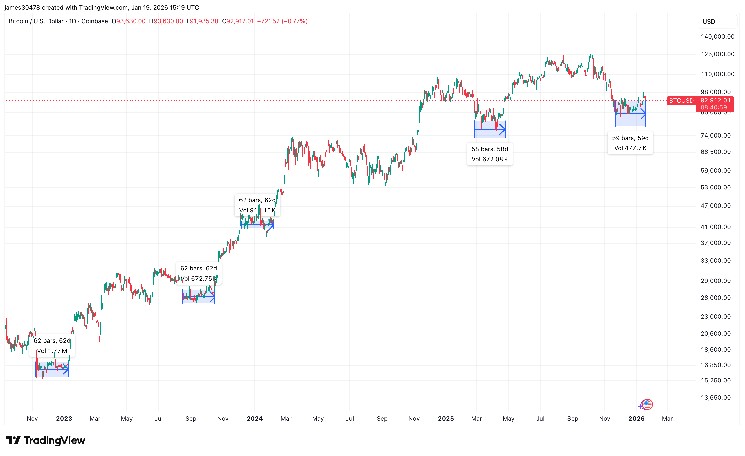This screenshot has height=456, width=745.
Task: Click the US flag economic event icon
Action: point(645,404)
